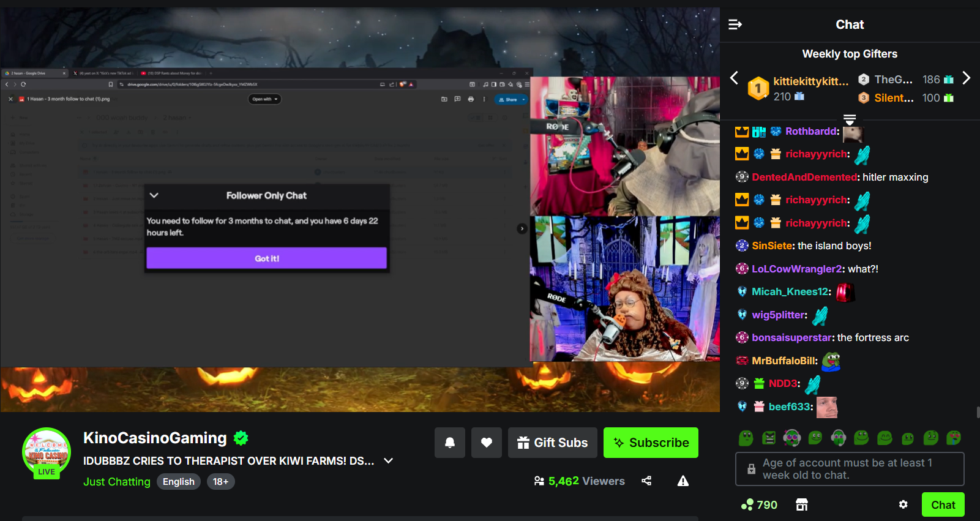Collapse the Follower Only Chat chevron
980x521 pixels.
coord(154,195)
